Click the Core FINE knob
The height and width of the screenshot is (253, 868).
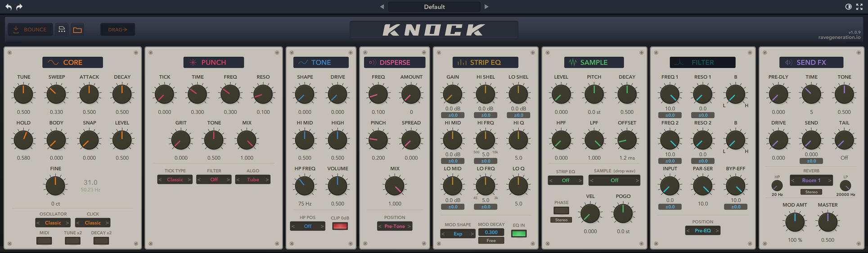[56, 185]
